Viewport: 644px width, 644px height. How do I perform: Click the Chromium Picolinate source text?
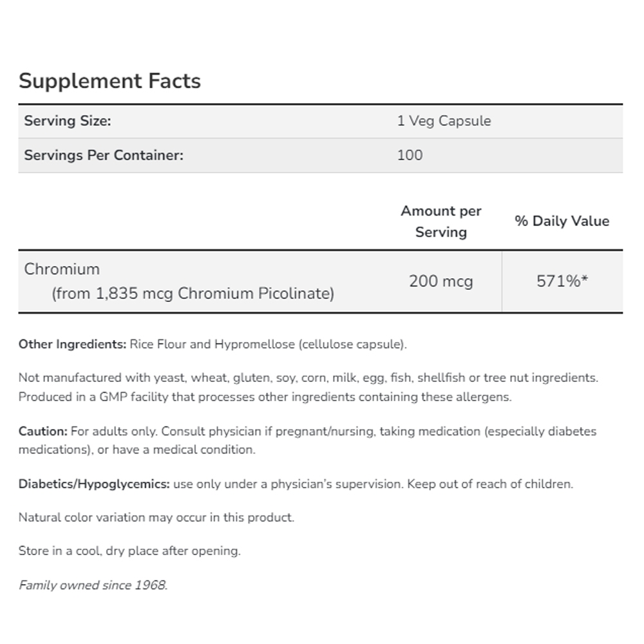193,294
